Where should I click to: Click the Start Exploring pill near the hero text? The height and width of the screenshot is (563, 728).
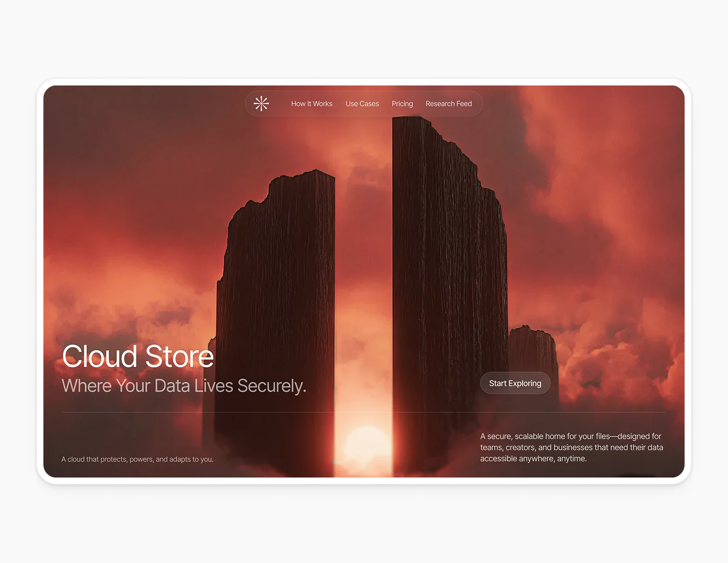click(515, 383)
